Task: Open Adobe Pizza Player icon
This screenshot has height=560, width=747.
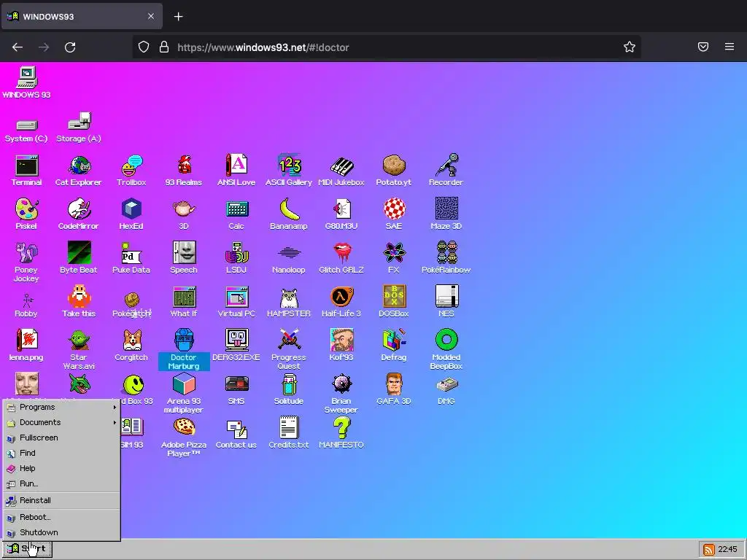Action: click(184, 437)
